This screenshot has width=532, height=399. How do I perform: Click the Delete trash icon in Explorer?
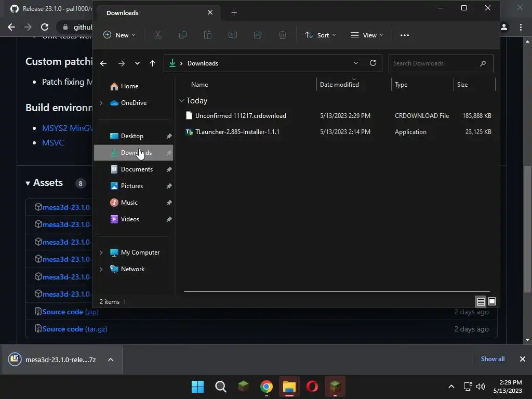click(283, 35)
